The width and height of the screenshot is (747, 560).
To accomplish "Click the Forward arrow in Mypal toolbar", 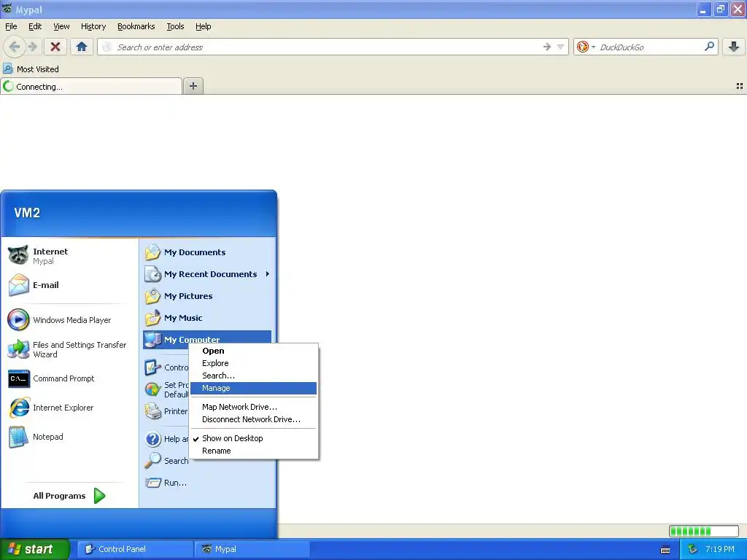I will point(32,47).
